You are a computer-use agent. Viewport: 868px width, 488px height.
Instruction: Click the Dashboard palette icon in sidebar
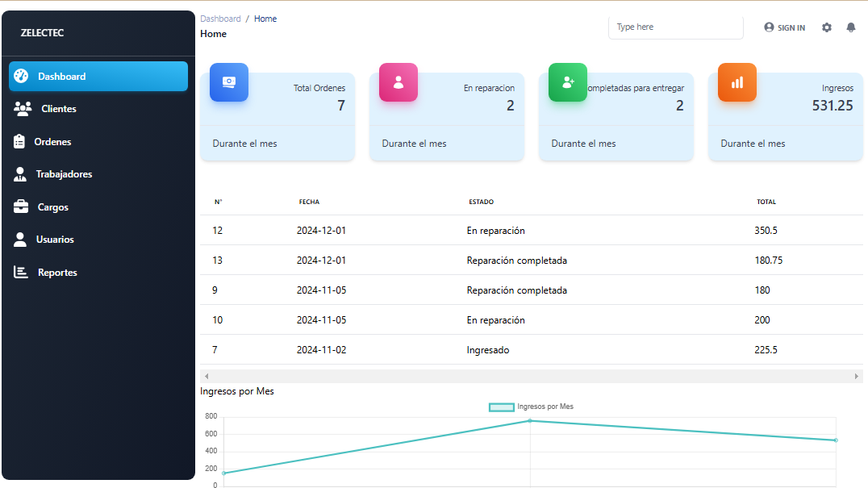[x=21, y=76]
